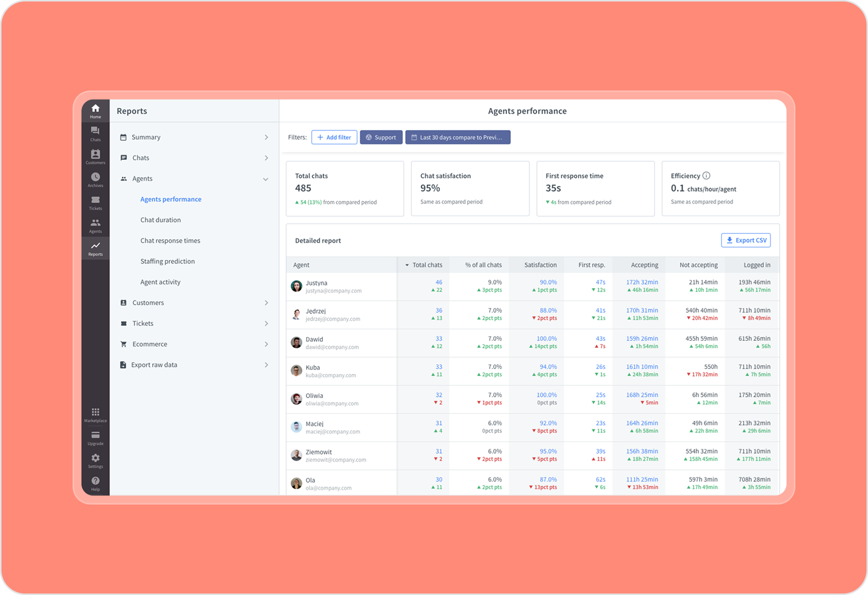
Task: Open Tickets in the dark sidebar
Action: (x=95, y=202)
